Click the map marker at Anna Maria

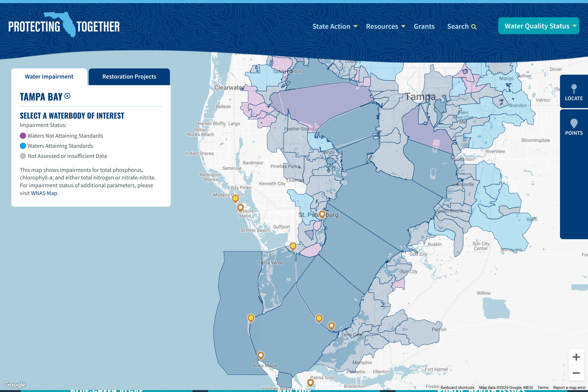pos(261,355)
